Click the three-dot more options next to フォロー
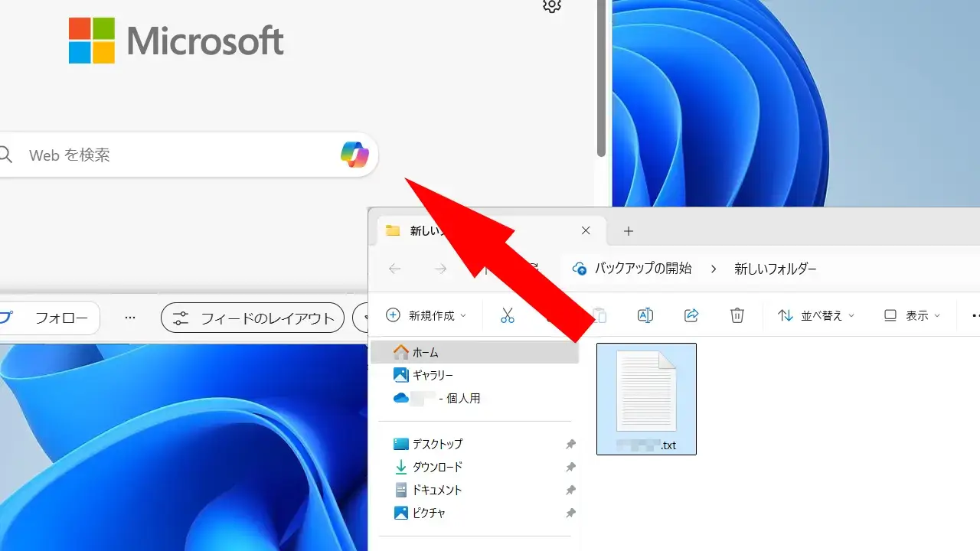Image resolution: width=980 pixels, height=551 pixels. [x=130, y=318]
